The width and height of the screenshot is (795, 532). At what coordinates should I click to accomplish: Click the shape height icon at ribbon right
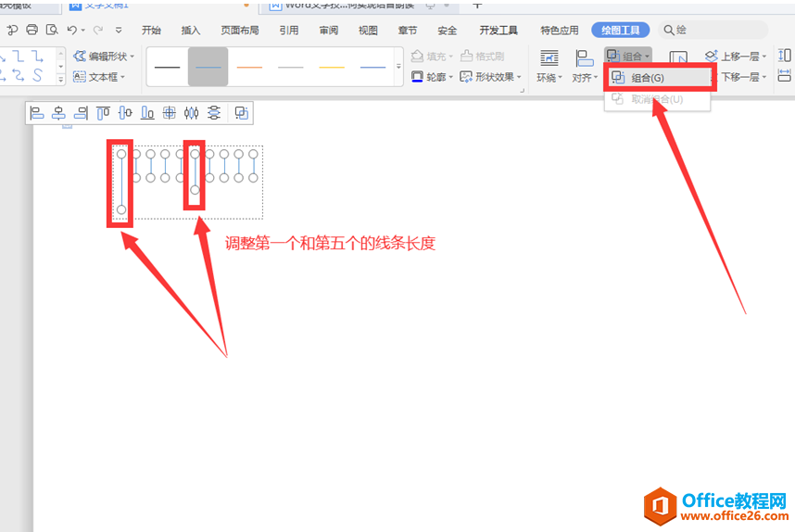(x=785, y=56)
